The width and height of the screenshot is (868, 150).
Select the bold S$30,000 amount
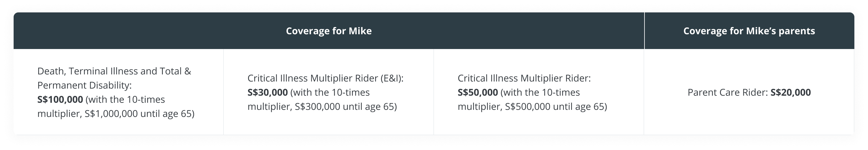click(268, 92)
